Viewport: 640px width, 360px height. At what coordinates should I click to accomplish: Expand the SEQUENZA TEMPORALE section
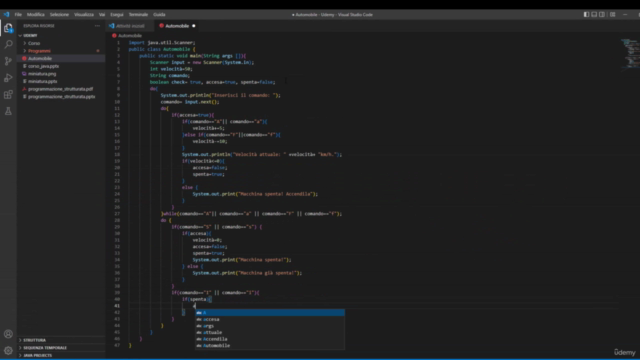click(x=45, y=348)
